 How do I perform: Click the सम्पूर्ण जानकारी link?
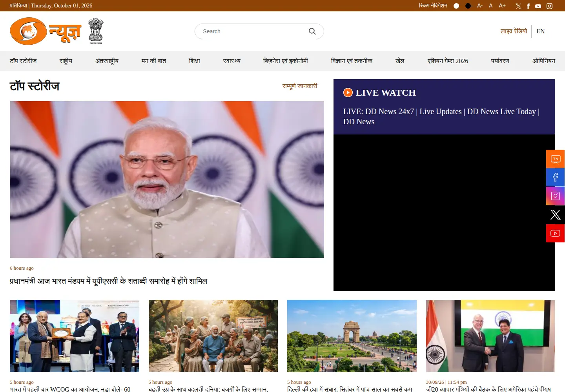(x=300, y=86)
